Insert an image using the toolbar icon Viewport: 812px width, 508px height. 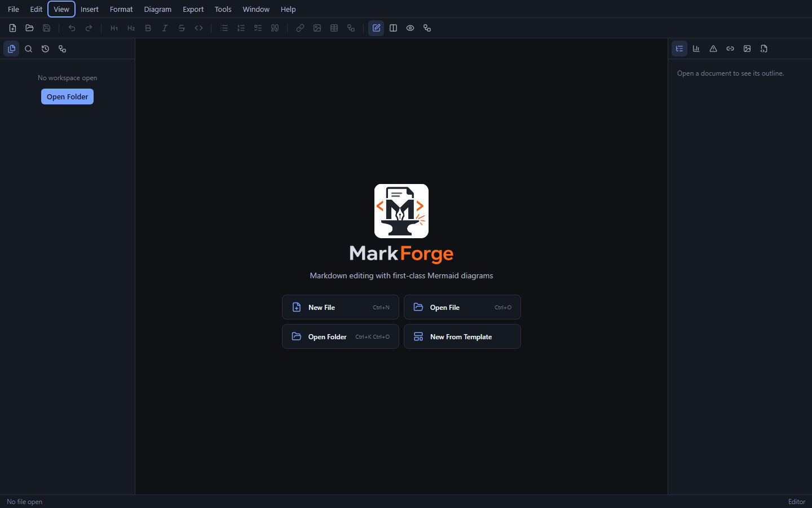pyautogui.click(x=317, y=28)
